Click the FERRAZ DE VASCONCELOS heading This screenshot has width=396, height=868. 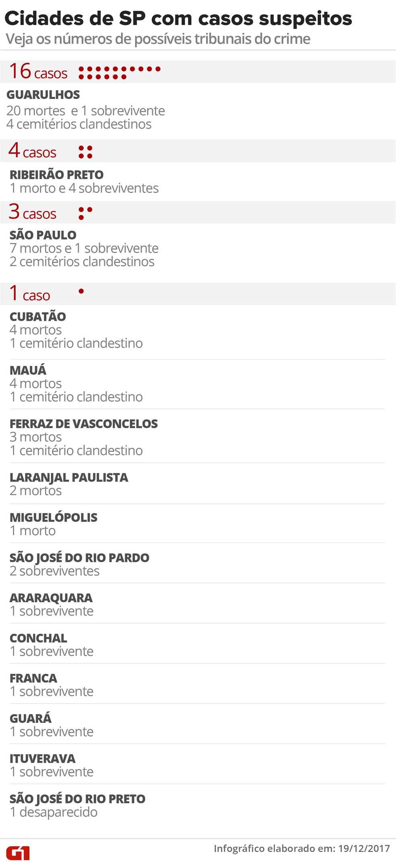[83, 424]
